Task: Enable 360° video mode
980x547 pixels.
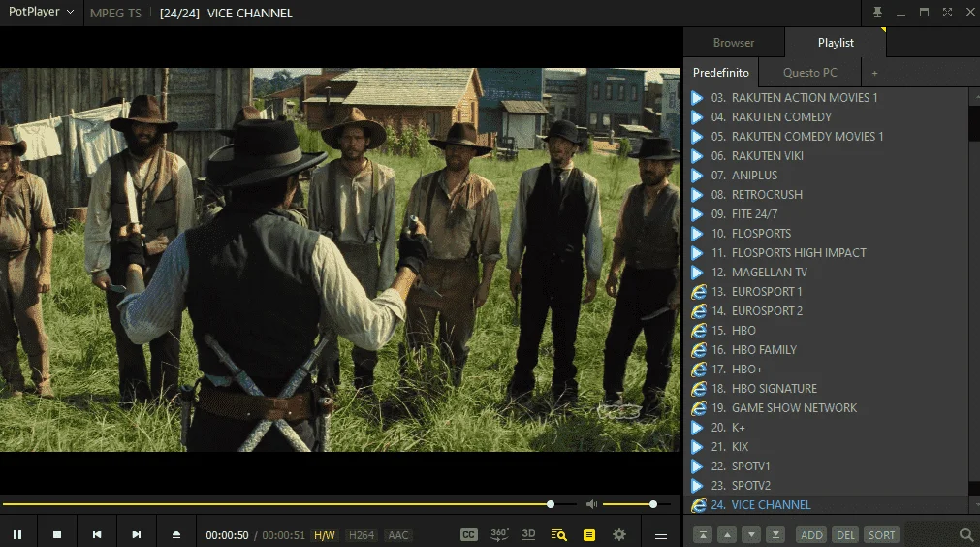Action: tap(499, 534)
